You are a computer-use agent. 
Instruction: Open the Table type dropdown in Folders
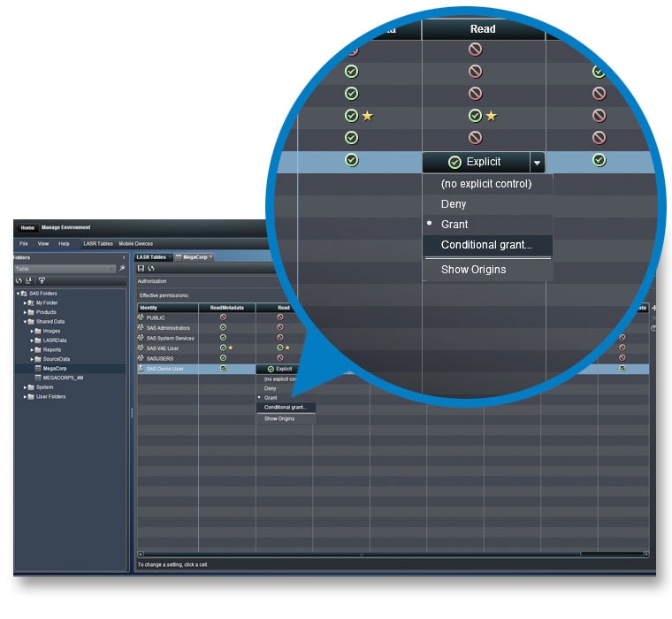(65, 269)
